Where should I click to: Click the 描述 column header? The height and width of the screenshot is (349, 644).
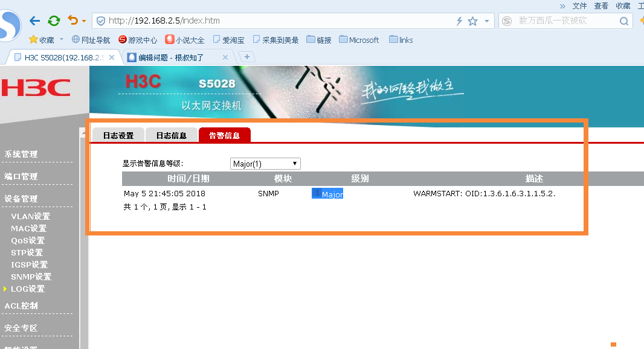coord(534,179)
